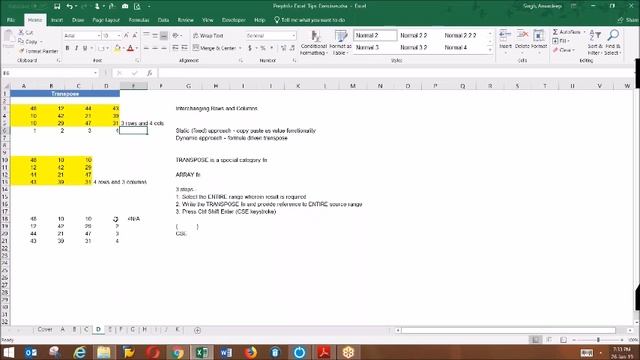The image size is (640, 360).
Task: Open Format as Table gallery
Action: click(x=340, y=42)
